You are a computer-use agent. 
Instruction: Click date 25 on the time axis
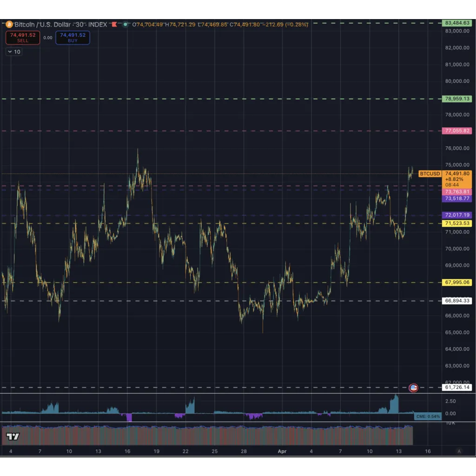[215, 451]
